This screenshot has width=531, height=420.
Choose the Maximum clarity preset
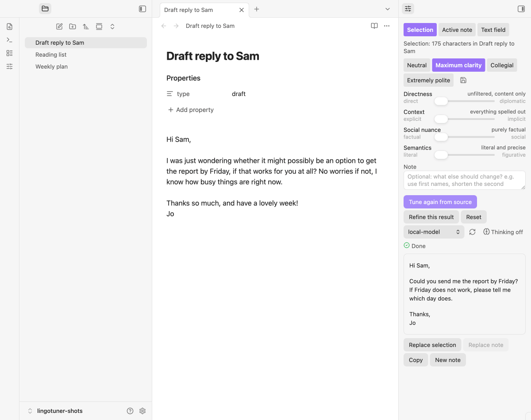coord(458,65)
